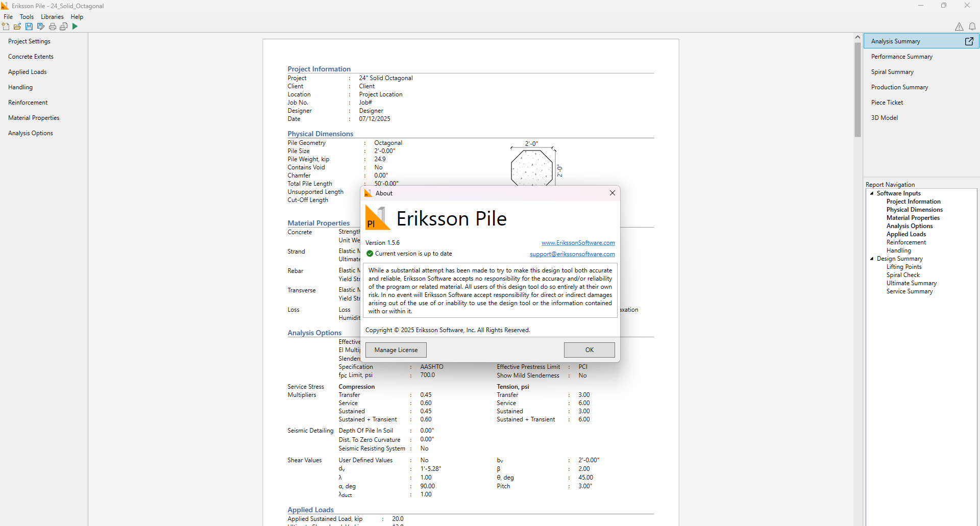Open the notifications bell icon
The image size is (980, 526).
972,27
